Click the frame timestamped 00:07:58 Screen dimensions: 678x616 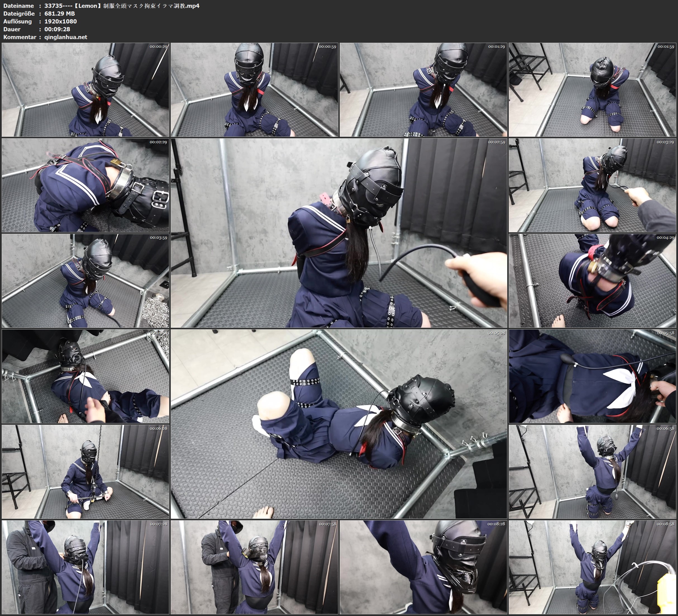254,567
